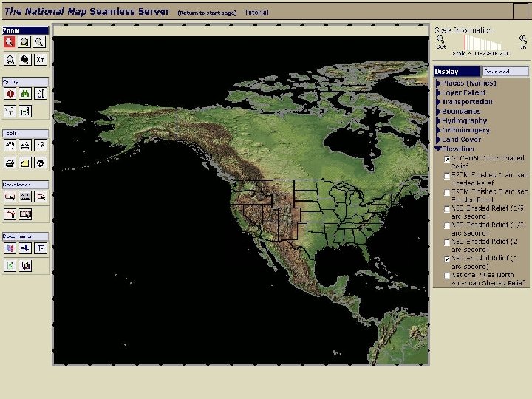Click the Return to start page link
The image size is (532, 399).
coord(207,13)
